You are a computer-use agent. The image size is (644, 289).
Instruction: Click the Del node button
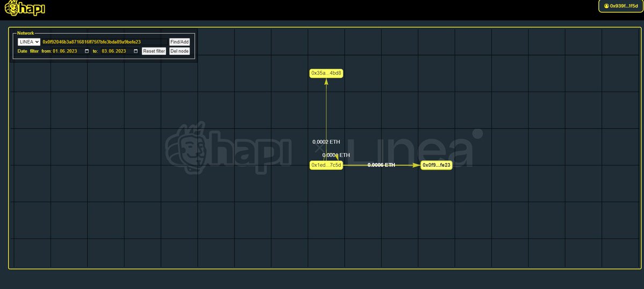[179, 51]
